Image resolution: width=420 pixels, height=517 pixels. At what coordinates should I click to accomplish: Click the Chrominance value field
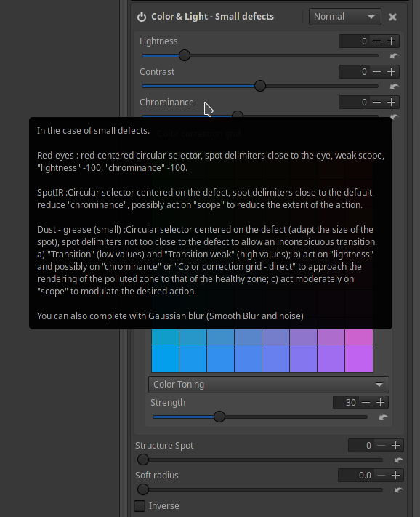tap(354, 103)
